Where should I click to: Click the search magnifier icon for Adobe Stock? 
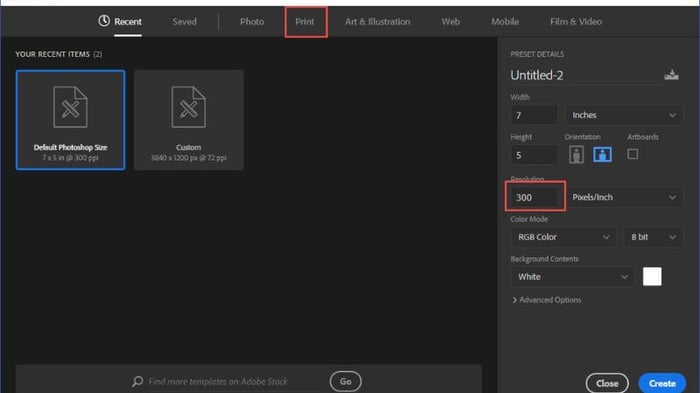[138, 381]
